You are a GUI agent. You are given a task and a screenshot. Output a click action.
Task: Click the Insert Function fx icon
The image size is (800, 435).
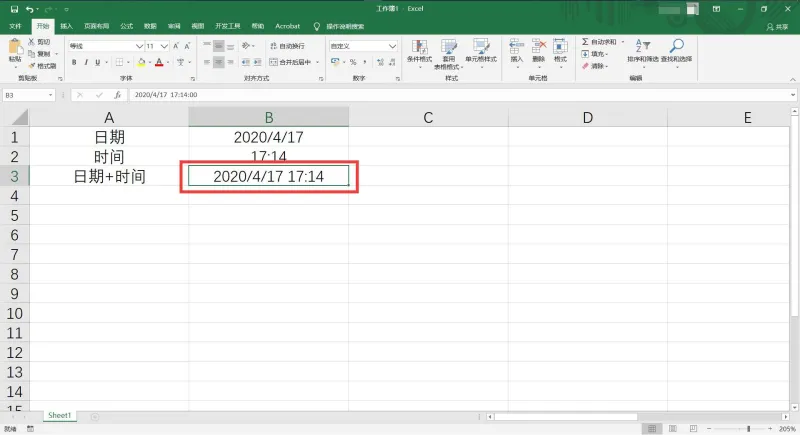click(117, 95)
